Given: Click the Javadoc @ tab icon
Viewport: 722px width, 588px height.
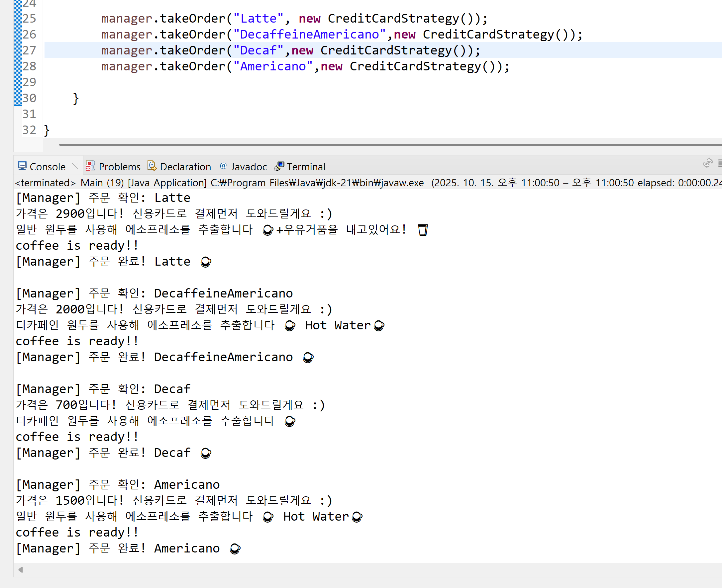Looking at the screenshot, I should click(x=223, y=166).
